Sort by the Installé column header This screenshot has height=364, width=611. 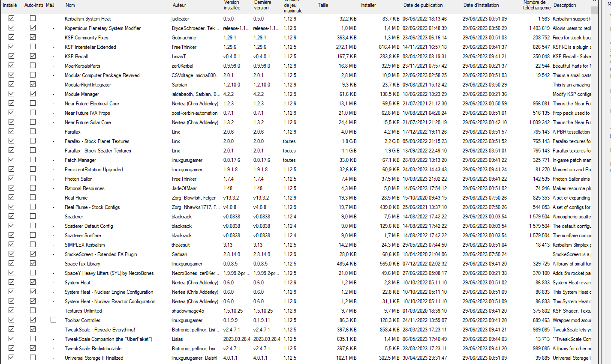coord(11,5)
